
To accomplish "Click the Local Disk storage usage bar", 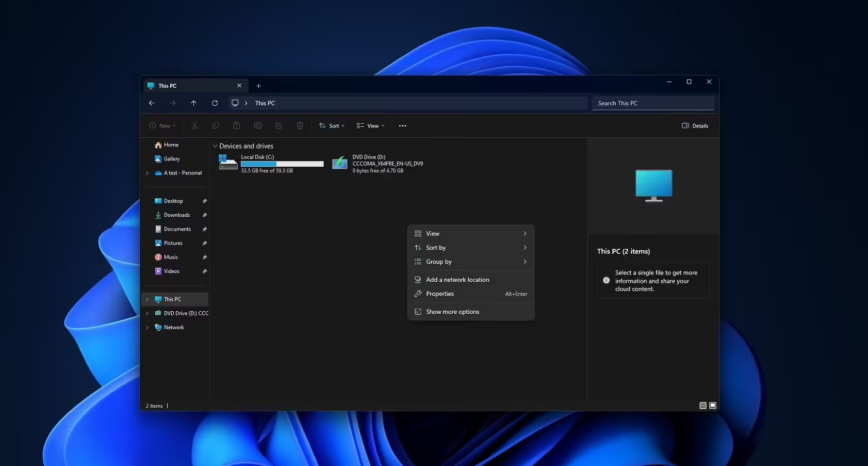I will 282,164.
